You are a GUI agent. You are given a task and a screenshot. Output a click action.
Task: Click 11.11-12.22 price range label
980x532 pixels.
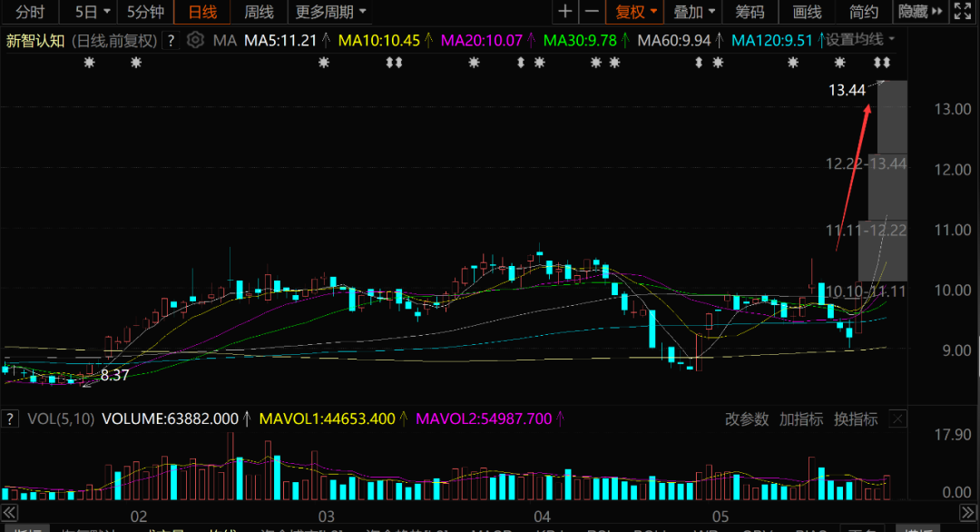point(866,230)
